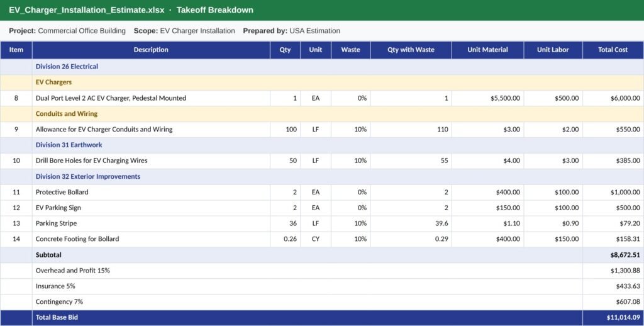Image resolution: width=644 pixels, height=326 pixels.
Task: Select the $1,000.00 total cost cell
Action: pos(613,192)
